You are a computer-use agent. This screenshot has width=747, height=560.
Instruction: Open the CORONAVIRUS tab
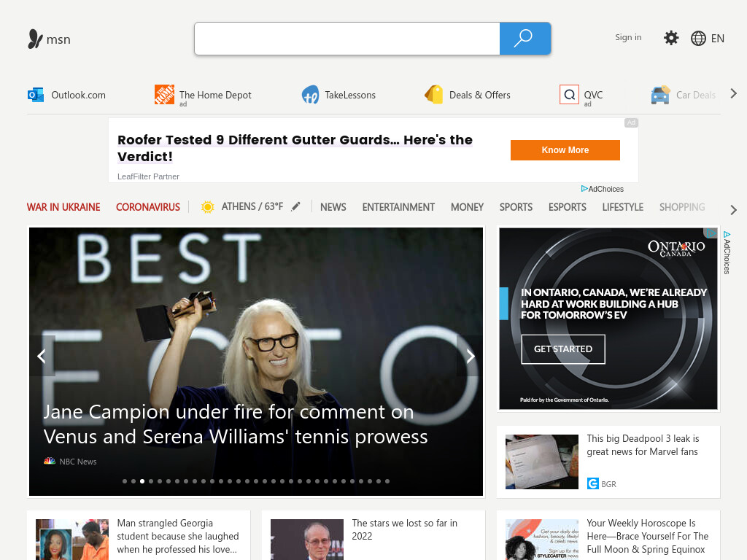pos(148,207)
